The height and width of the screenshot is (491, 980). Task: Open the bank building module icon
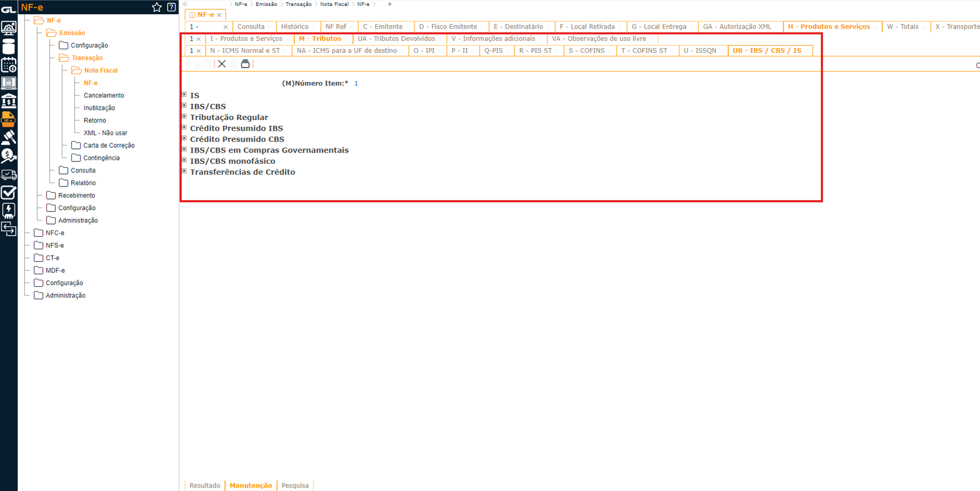8,101
